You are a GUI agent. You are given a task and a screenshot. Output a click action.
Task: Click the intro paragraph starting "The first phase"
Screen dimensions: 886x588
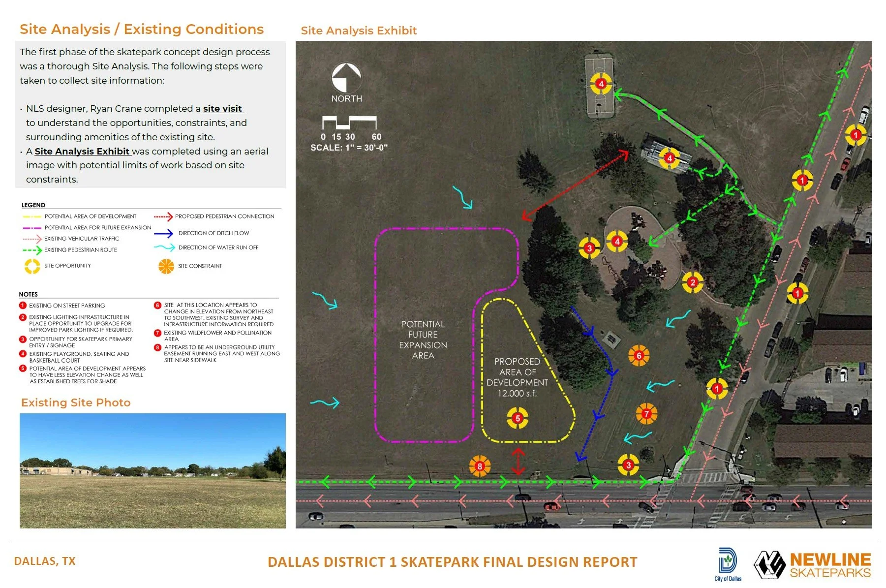click(x=145, y=66)
